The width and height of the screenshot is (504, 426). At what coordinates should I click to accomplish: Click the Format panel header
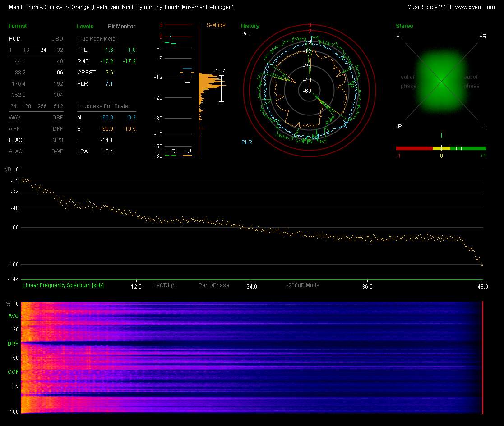(18, 26)
